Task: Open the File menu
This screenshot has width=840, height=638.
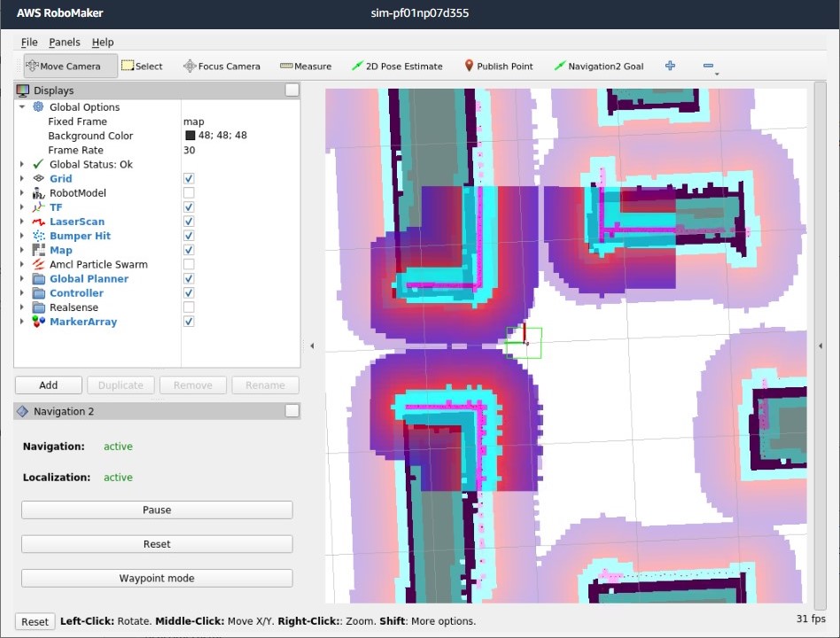Action: click(x=29, y=42)
